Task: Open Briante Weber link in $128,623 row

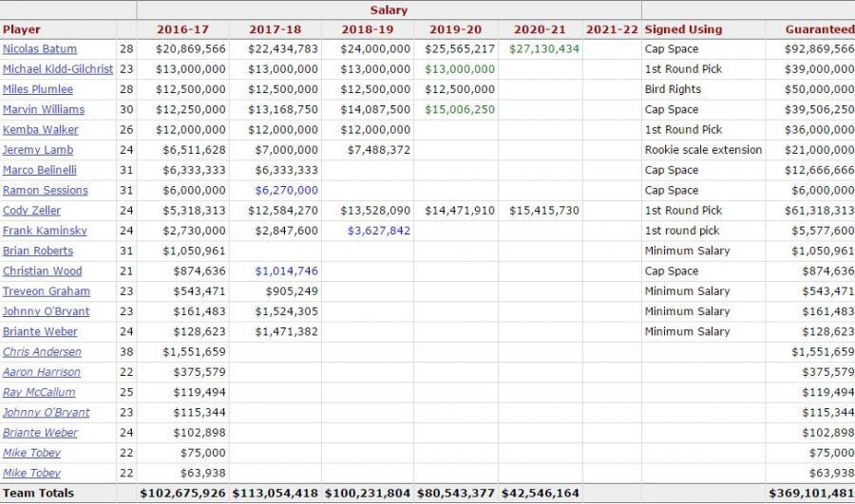Action: (40, 331)
